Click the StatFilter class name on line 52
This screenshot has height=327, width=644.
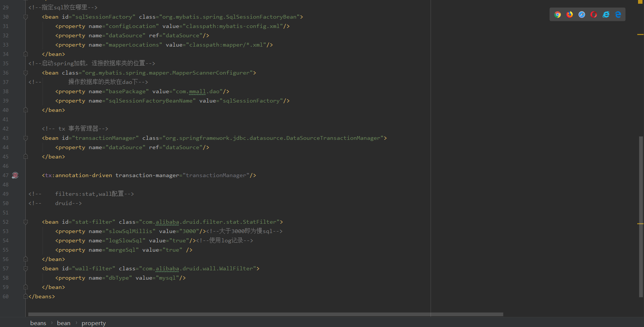pos(260,222)
